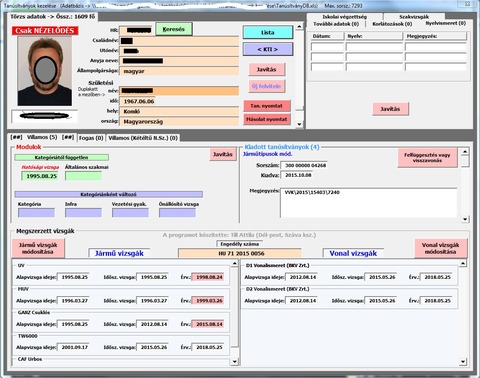
Task: Switch to the Iskolai végzettség tab
Action: click(x=345, y=17)
